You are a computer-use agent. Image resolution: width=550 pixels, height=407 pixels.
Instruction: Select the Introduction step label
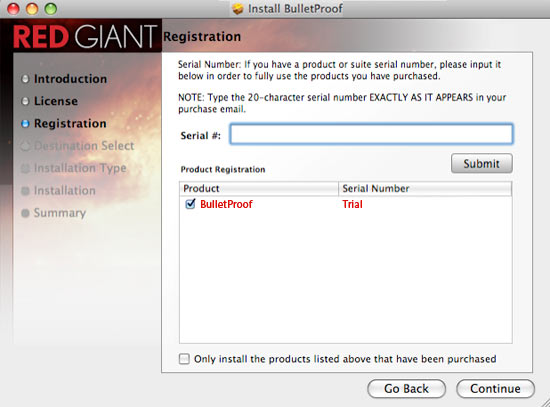71,79
